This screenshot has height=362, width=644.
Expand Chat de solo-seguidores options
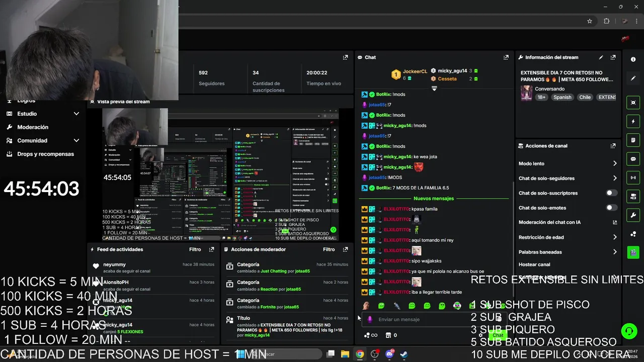(x=615, y=178)
